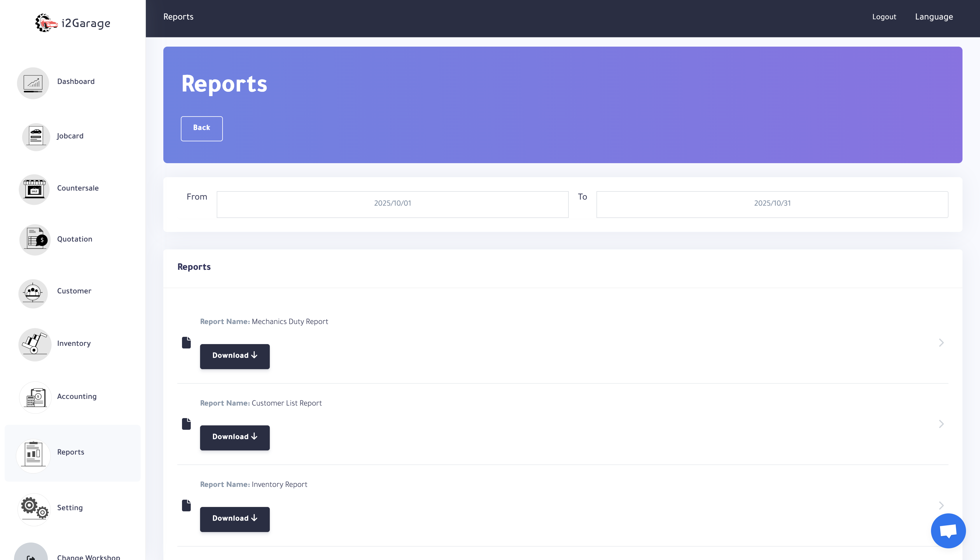980x560 pixels.
Task: Click the Back button on the Reports banner
Action: click(x=201, y=128)
